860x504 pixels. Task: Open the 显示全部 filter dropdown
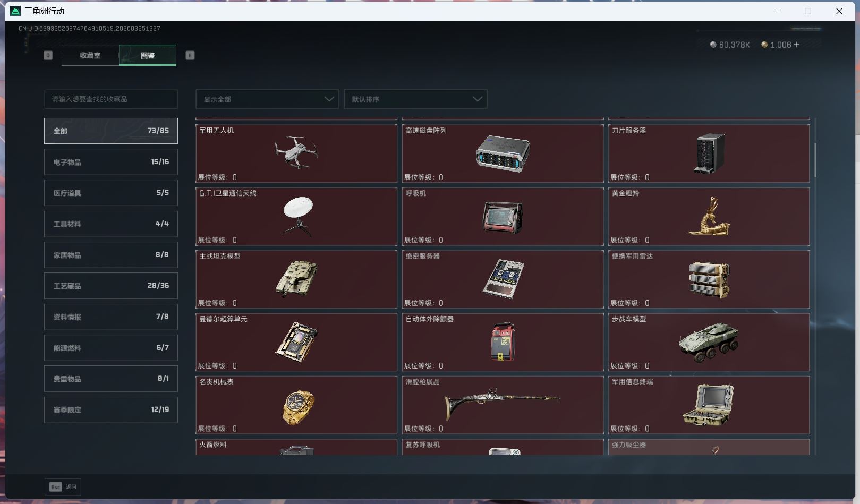(x=267, y=99)
